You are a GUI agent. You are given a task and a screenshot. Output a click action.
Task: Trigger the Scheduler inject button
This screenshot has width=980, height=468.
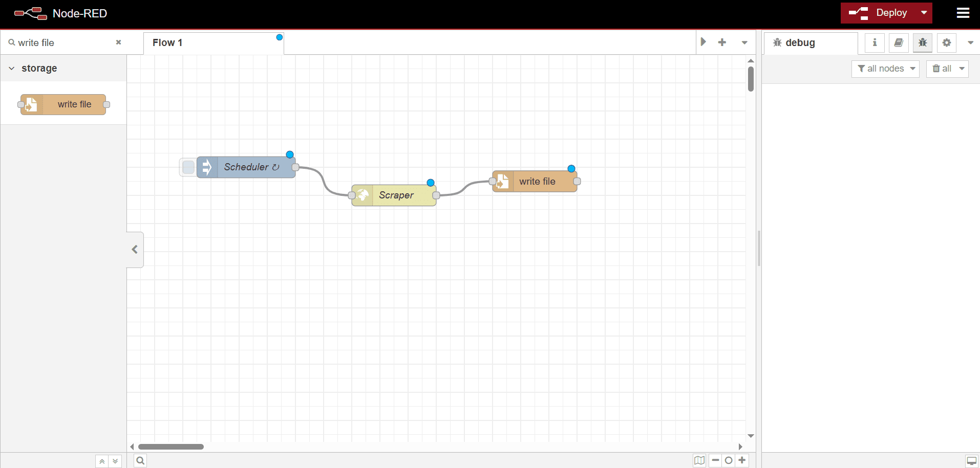click(188, 167)
